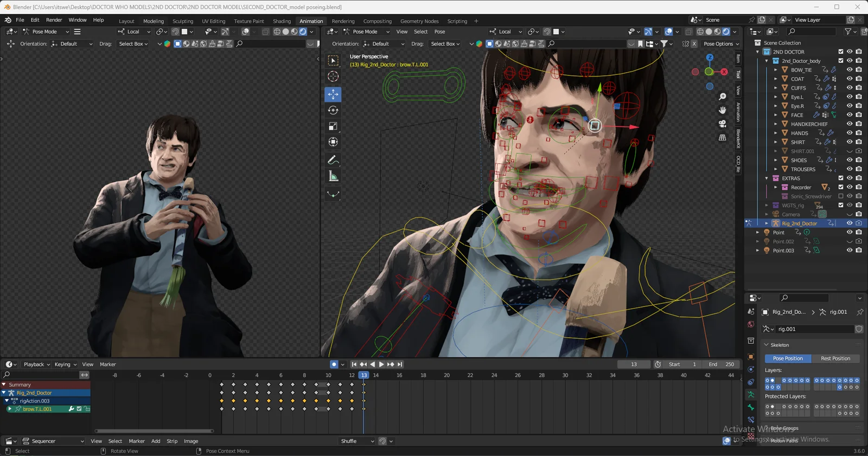This screenshot has width=868, height=456.
Task: Activate the Move tool in the toolbar
Action: pos(333,94)
